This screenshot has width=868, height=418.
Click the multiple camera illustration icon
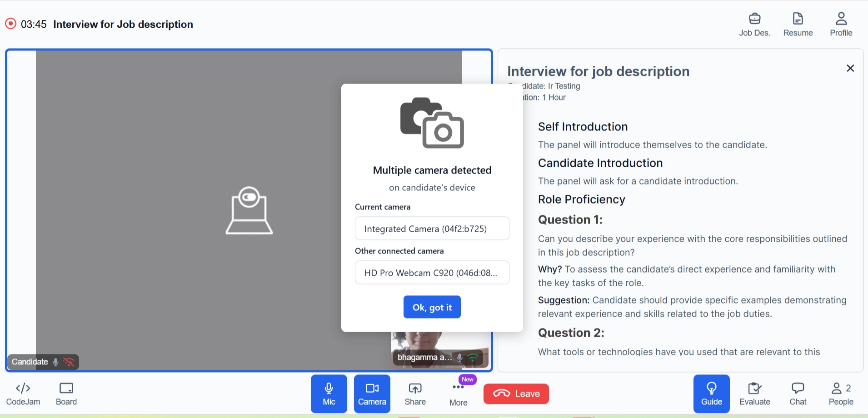[432, 123]
